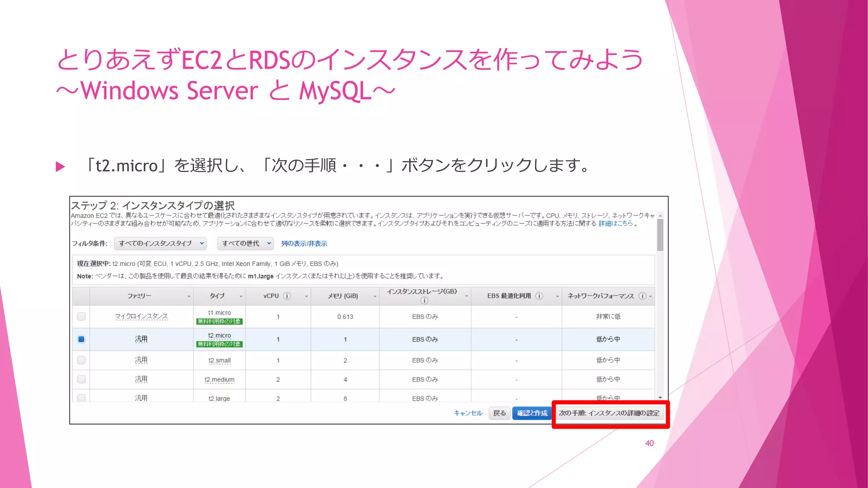
Task: Open the メモリ (GiB) column sort arrow
Action: [375, 297]
